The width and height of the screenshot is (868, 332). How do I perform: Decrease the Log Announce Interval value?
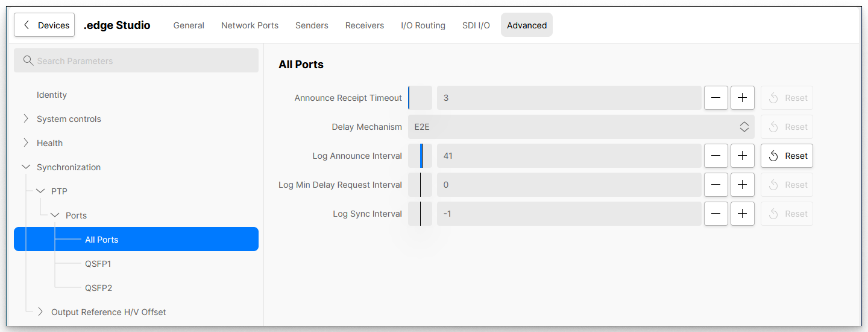click(715, 156)
